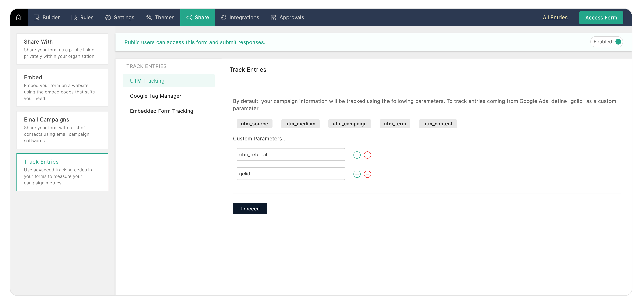Click the plus icon beside gclid field
The height and width of the screenshot is (307, 644).
[x=357, y=174]
